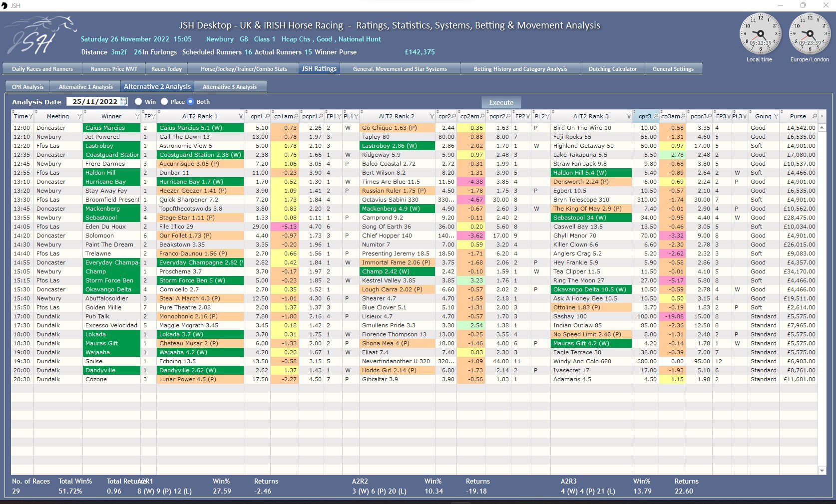Click the Local time clock
This screenshot has width=836, height=504.
pyautogui.click(x=760, y=34)
